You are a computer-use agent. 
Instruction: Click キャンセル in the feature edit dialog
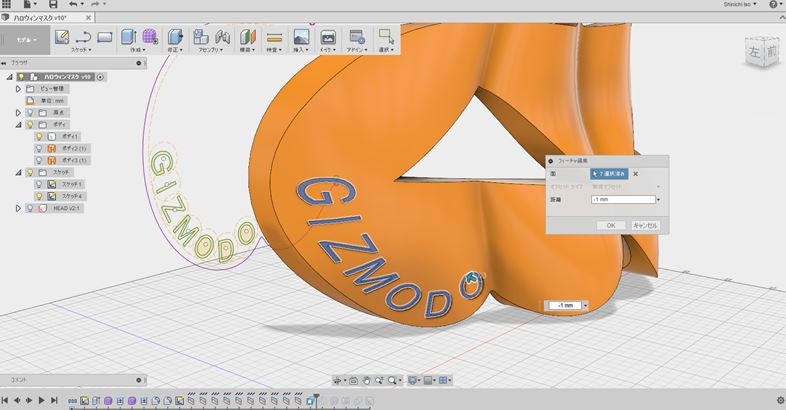click(645, 226)
